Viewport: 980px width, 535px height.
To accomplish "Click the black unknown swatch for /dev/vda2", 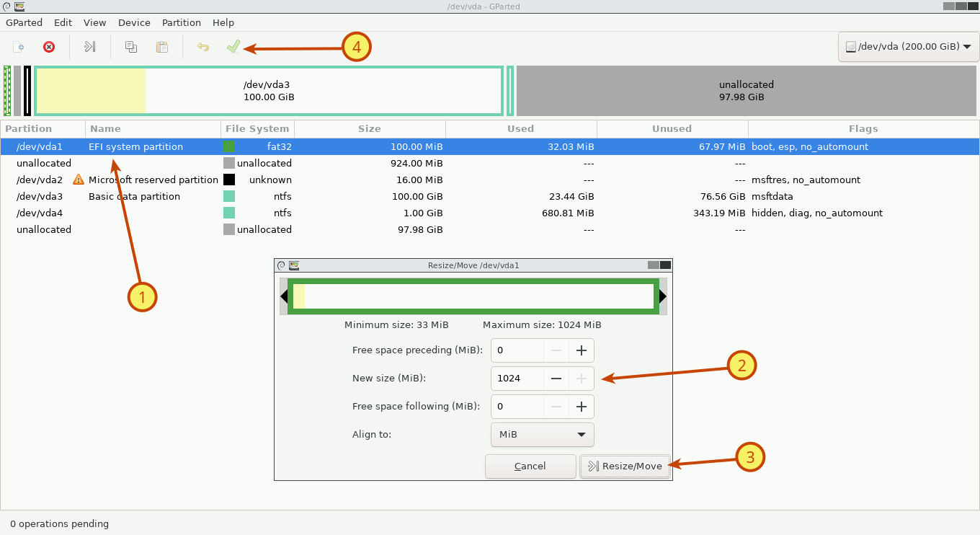I will point(229,180).
